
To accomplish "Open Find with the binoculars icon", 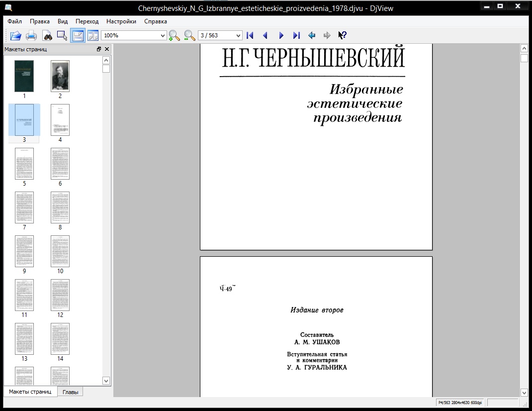I will [x=47, y=35].
